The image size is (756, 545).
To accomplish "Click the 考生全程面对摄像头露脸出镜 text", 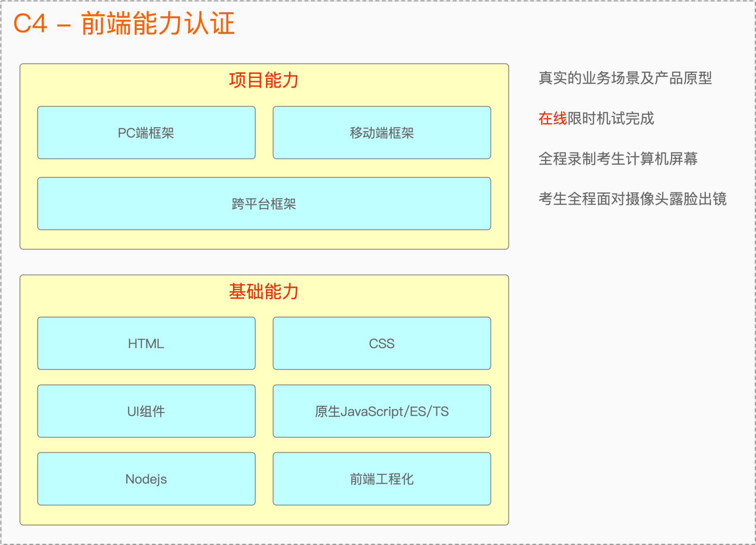I will tap(632, 199).
